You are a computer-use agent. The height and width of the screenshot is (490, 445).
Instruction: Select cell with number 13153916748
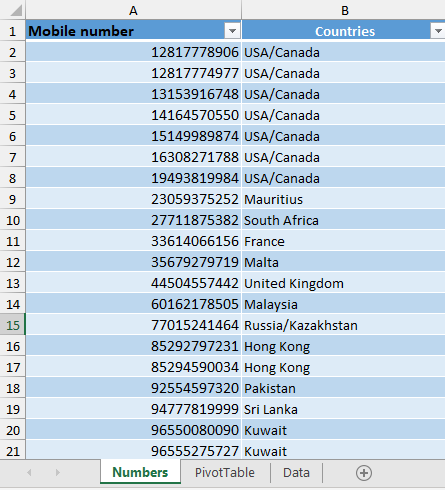click(x=133, y=94)
